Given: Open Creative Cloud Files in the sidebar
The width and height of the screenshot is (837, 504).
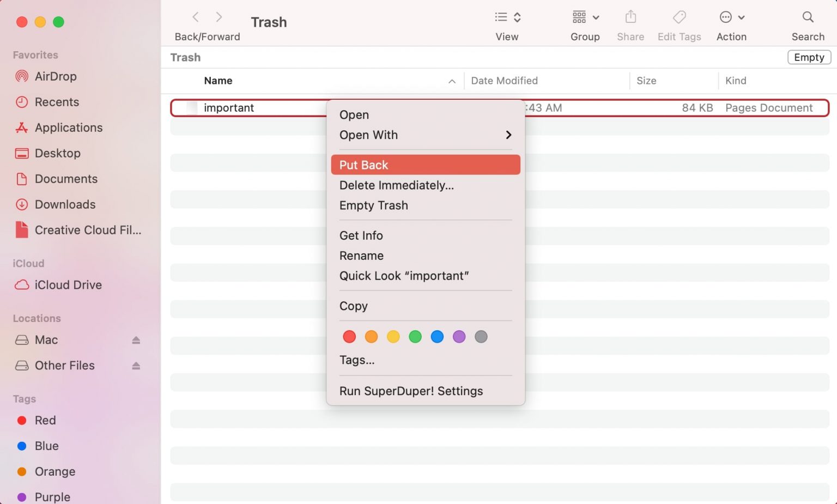Looking at the screenshot, I should (87, 230).
